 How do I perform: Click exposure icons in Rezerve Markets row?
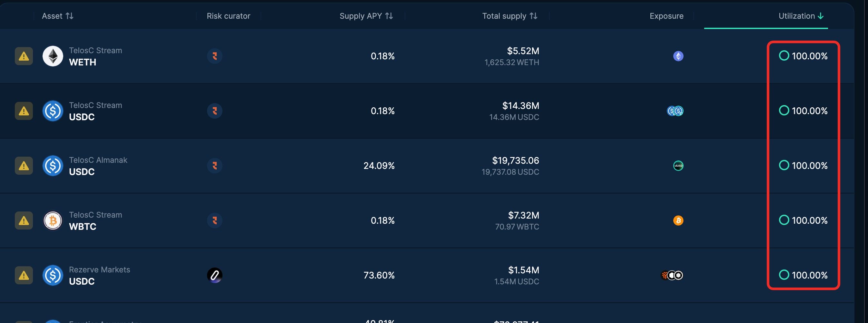click(672, 275)
